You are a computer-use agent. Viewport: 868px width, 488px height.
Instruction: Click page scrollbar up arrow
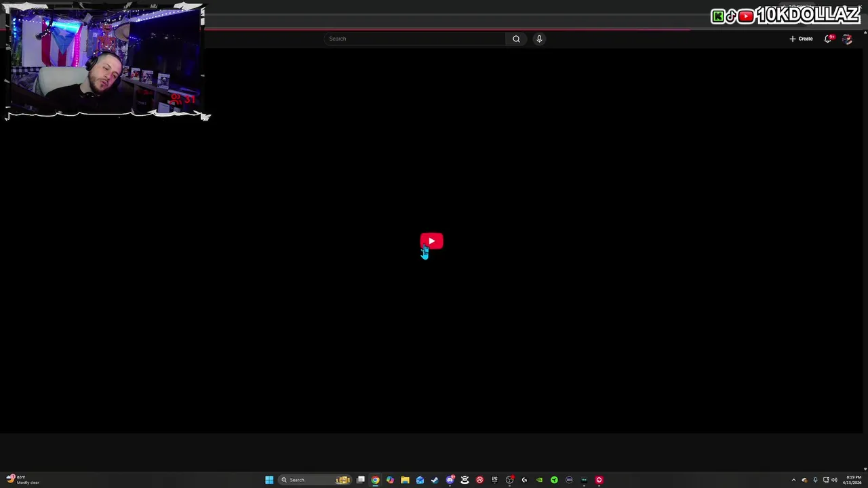(865, 33)
